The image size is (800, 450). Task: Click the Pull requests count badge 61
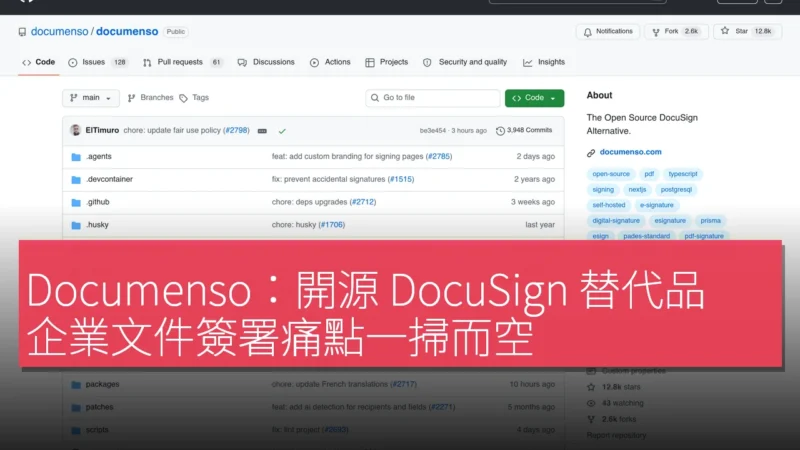[x=216, y=62]
